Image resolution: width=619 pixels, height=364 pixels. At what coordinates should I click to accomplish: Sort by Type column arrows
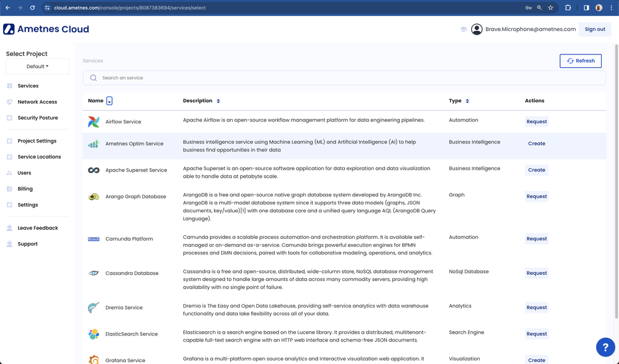[467, 101]
